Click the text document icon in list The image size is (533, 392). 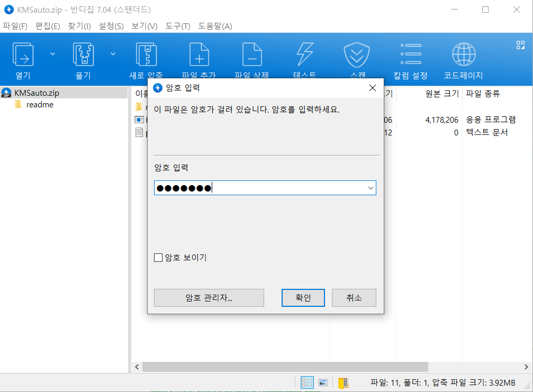pos(139,132)
